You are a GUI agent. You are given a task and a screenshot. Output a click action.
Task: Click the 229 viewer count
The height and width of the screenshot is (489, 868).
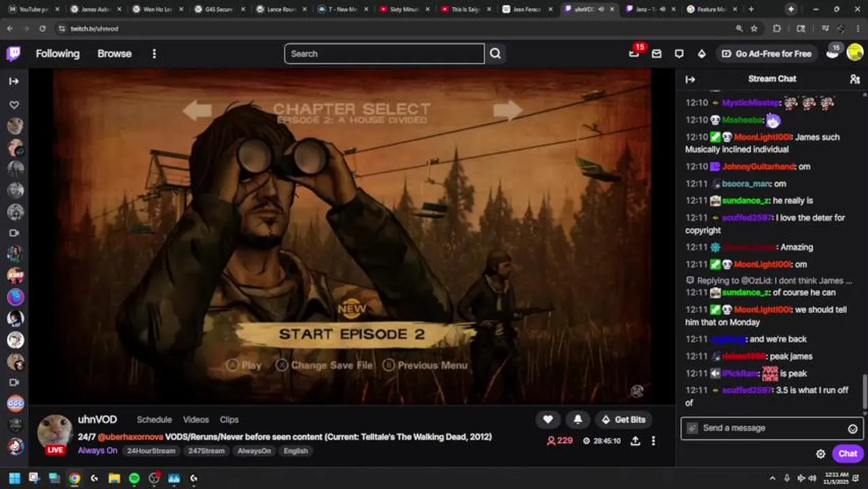[x=560, y=441]
